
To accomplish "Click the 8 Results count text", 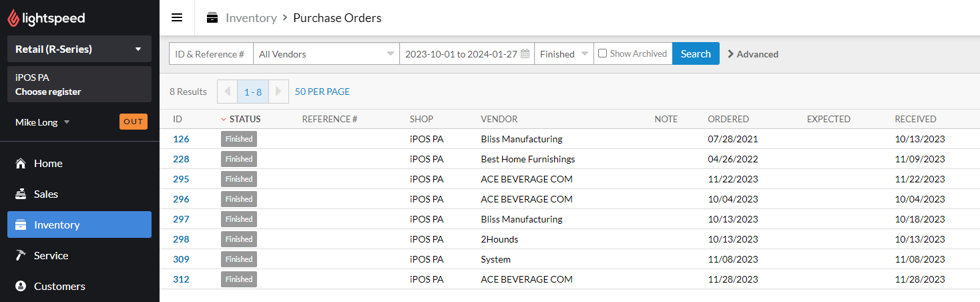I will [188, 92].
